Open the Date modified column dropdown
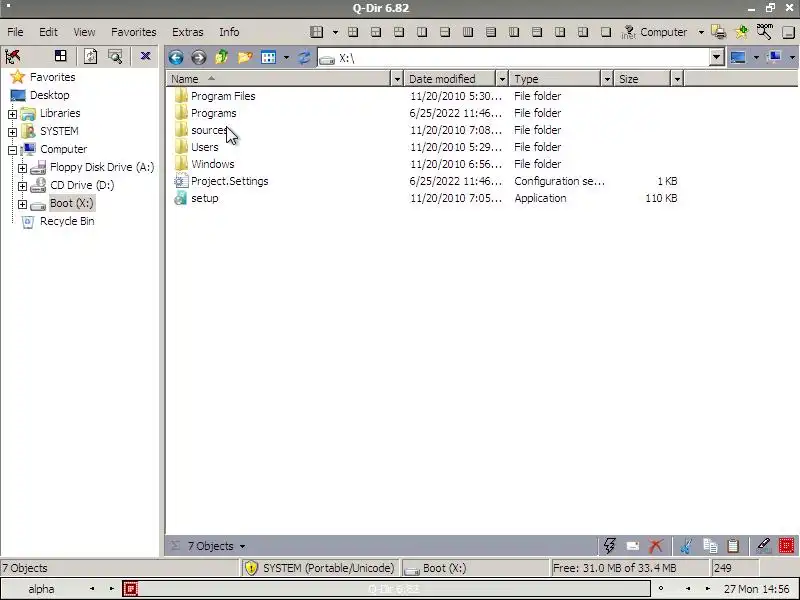Screen dimensions: 800x600 tap(502, 79)
